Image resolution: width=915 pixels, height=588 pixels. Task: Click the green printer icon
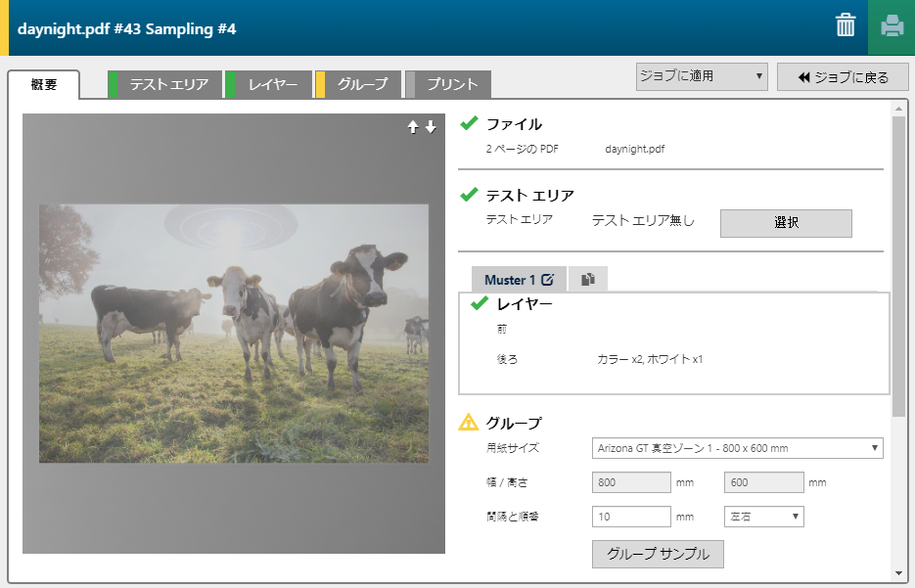(891, 26)
